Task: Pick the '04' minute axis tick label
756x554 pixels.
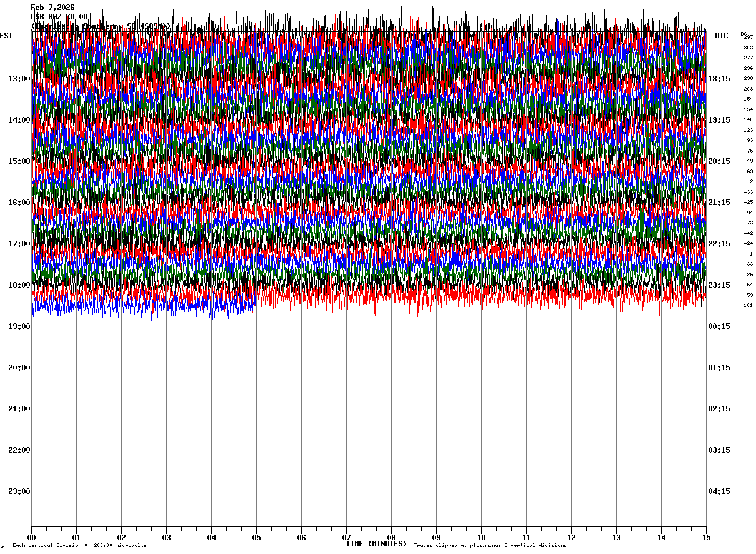Action: tap(211, 538)
